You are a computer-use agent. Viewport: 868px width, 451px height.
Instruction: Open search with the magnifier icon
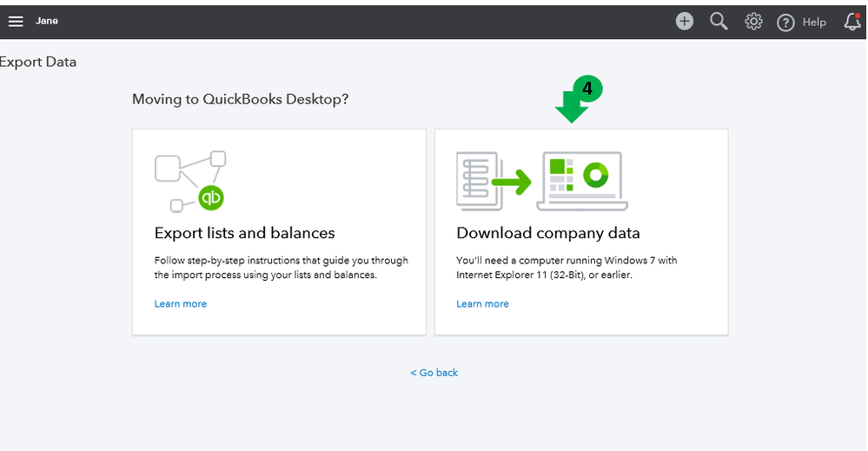click(x=719, y=22)
